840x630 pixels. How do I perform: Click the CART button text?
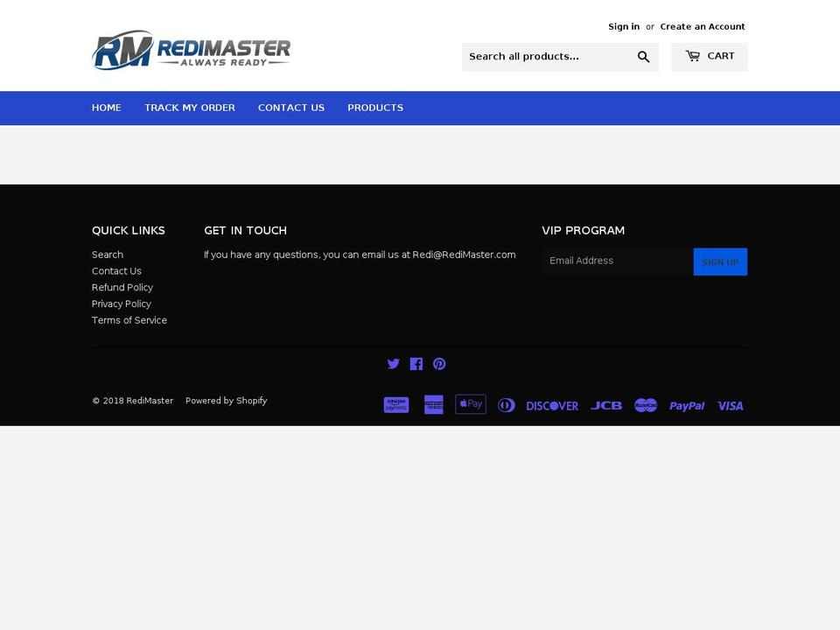click(x=720, y=56)
